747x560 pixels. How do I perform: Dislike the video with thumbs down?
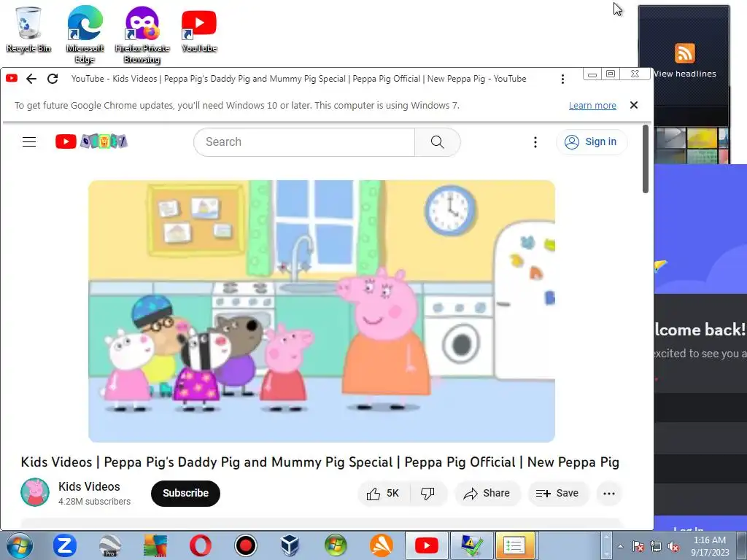pyautogui.click(x=427, y=494)
